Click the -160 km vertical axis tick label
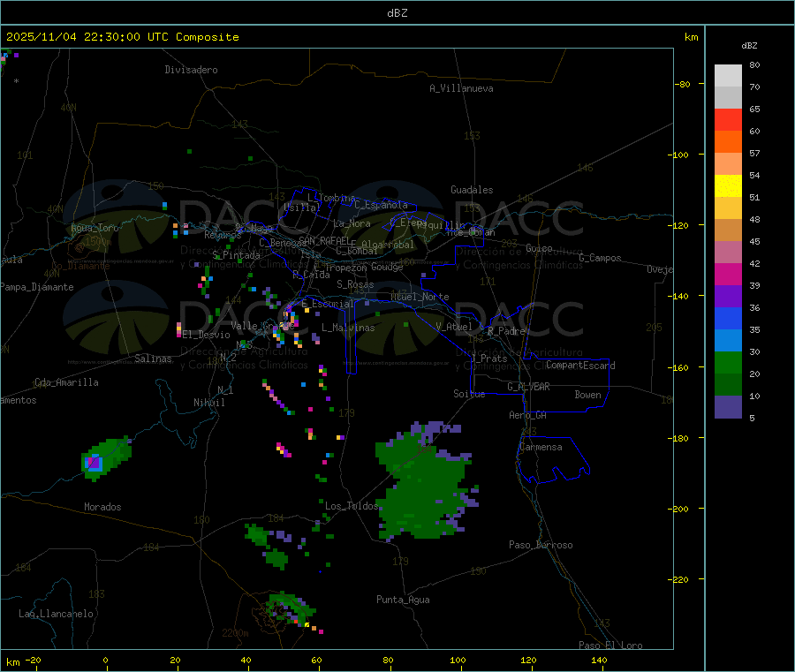Viewport: 795px width, 672px height. point(678,367)
